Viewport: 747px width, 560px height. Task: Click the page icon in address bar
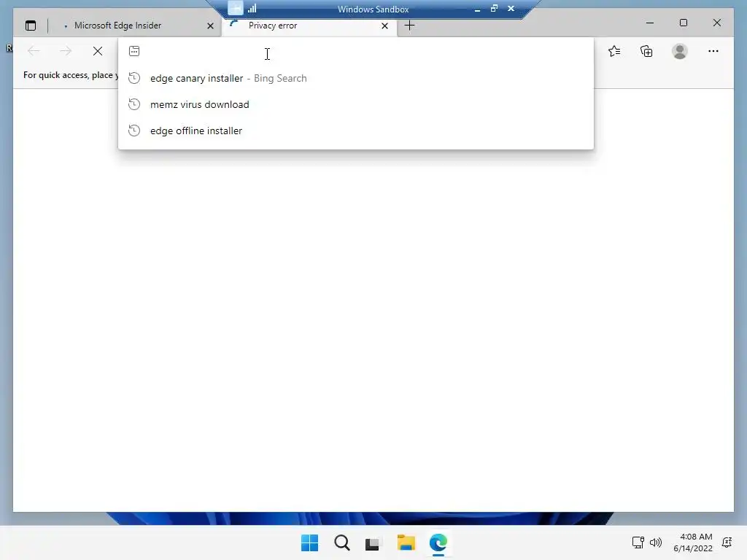[134, 51]
